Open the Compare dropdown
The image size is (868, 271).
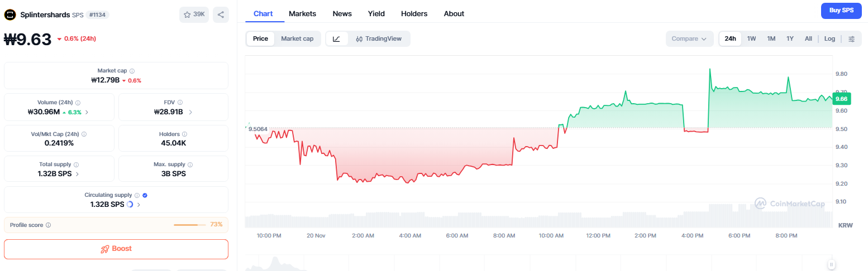(x=689, y=38)
